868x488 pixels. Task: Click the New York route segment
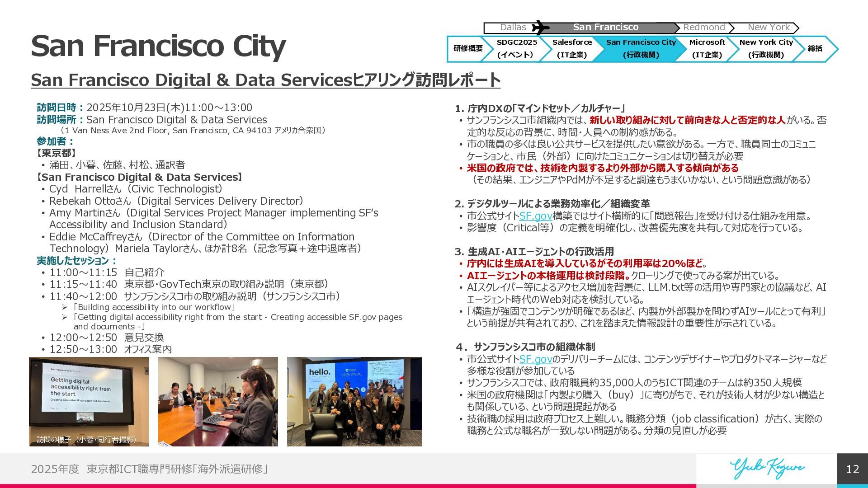point(768,28)
